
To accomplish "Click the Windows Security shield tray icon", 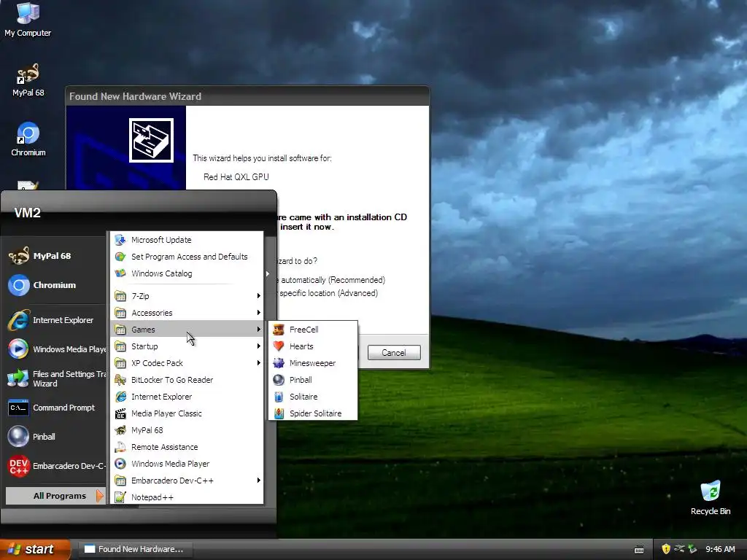I will (x=666, y=549).
